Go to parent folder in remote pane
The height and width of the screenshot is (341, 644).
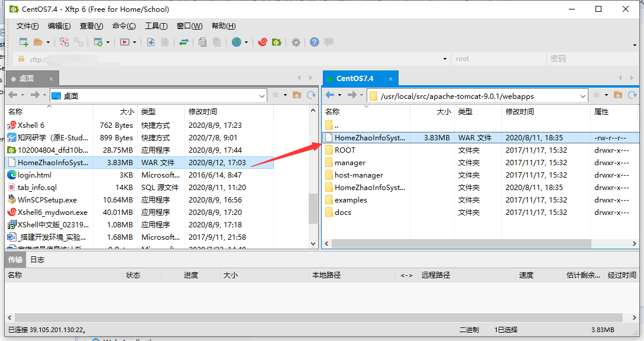(618, 95)
